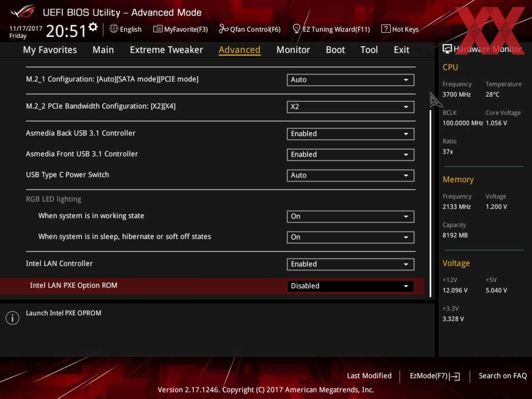Switch to Extreme Tweaker tab
Viewport: 532px width, 399px height.
[x=166, y=50]
